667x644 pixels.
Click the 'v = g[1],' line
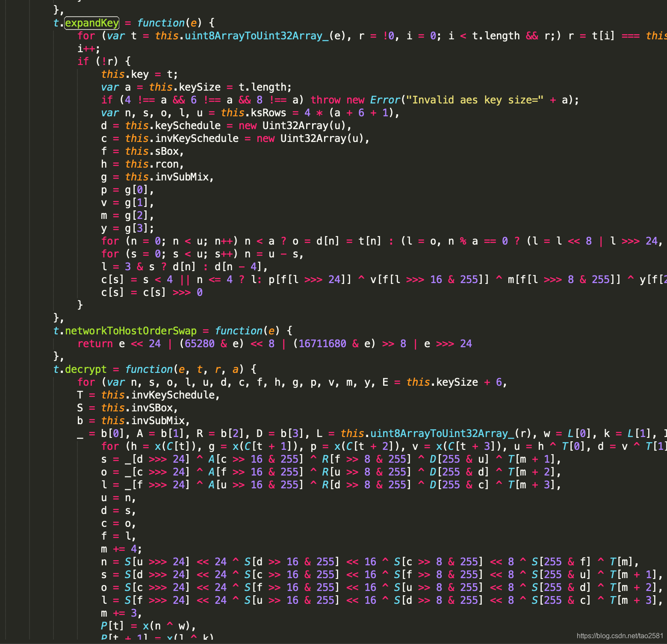click(x=128, y=202)
